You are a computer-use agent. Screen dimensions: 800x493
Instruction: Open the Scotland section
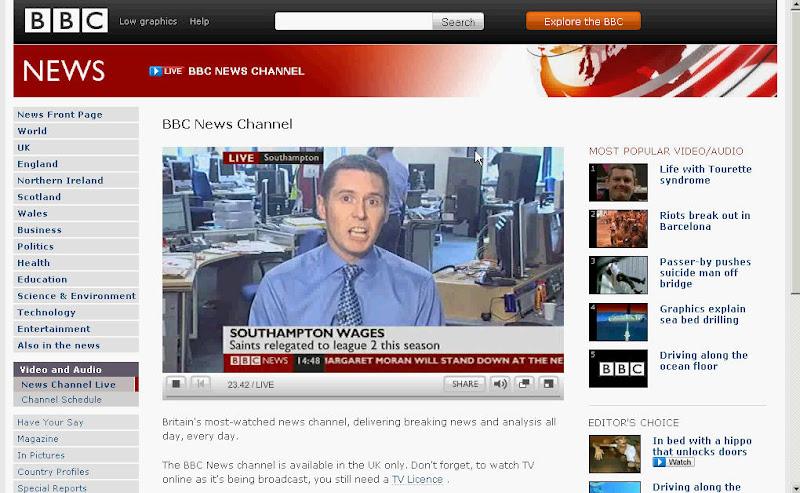pyautogui.click(x=76, y=197)
